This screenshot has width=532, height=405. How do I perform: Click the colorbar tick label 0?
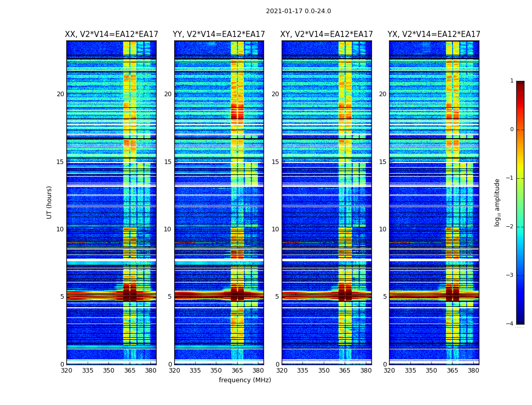[512, 130]
